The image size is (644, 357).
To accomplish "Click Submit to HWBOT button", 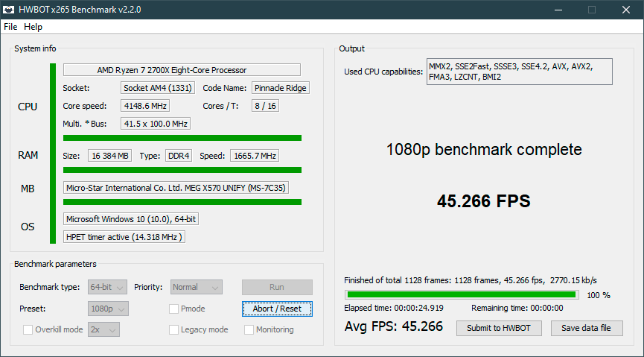I will pos(499,328).
